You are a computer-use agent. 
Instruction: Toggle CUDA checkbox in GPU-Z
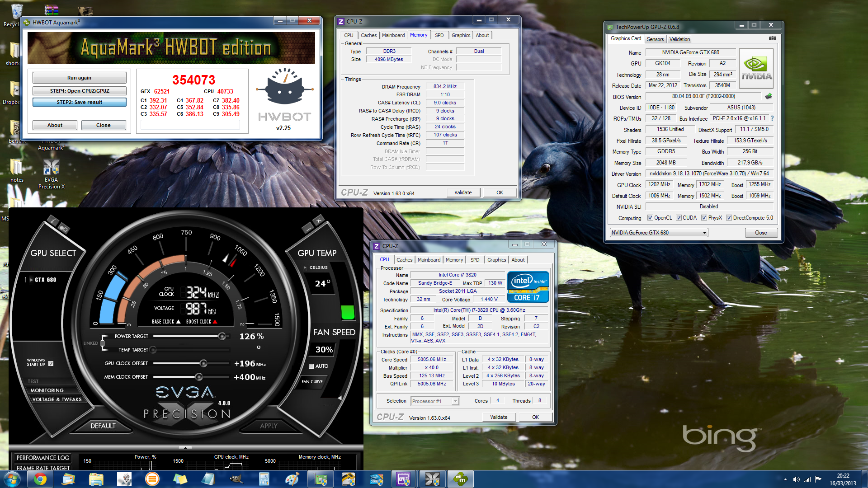pyautogui.click(x=679, y=218)
